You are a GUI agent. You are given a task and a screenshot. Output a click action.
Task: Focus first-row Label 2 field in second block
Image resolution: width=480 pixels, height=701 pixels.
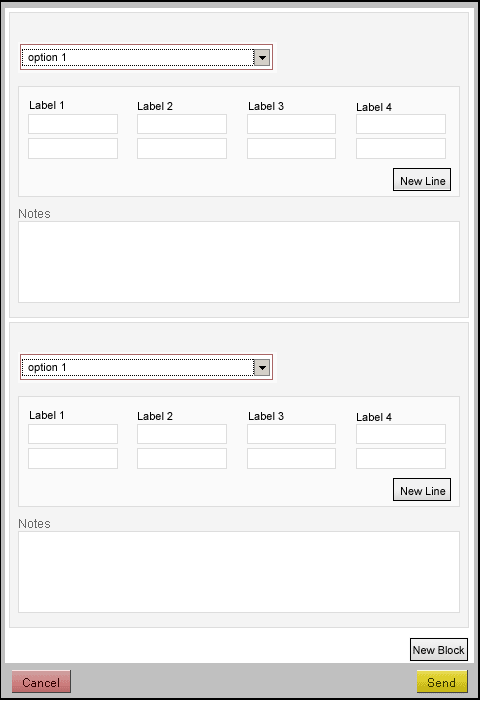[x=182, y=434]
